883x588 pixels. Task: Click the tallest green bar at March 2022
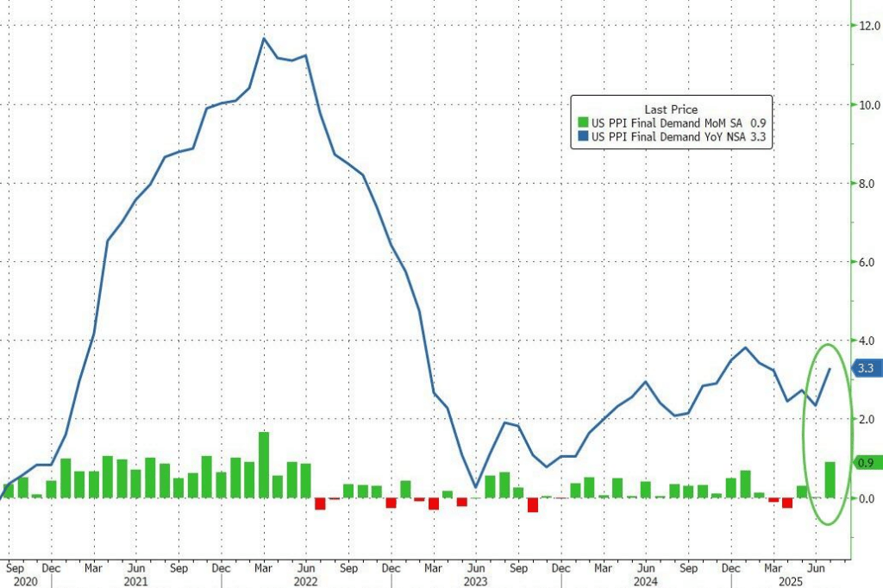264,466
